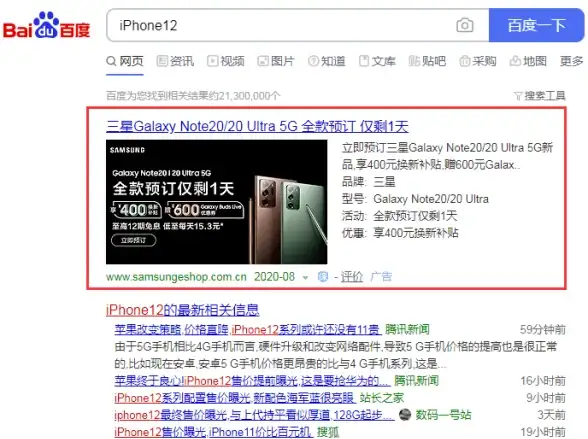
Task: Switch to the 资讯 tab
Action: [x=175, y=61]
